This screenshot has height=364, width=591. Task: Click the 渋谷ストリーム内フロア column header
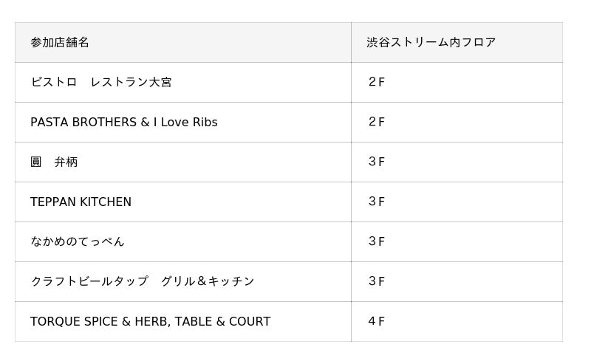431,42
